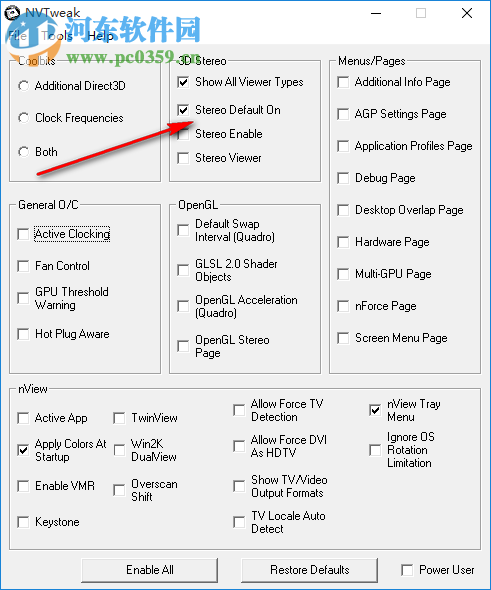Enable AGP Settings Page

[x=343, y=114]
